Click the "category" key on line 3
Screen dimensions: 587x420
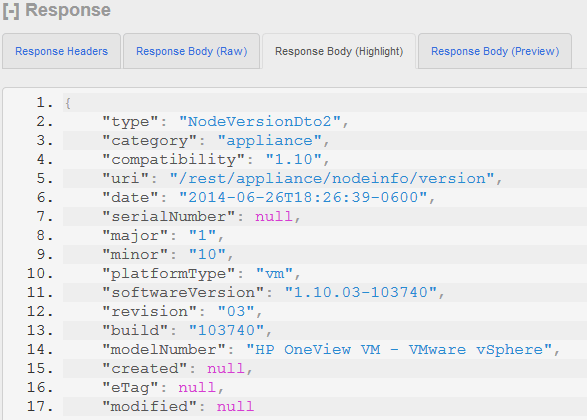click(x=149, y=141)
